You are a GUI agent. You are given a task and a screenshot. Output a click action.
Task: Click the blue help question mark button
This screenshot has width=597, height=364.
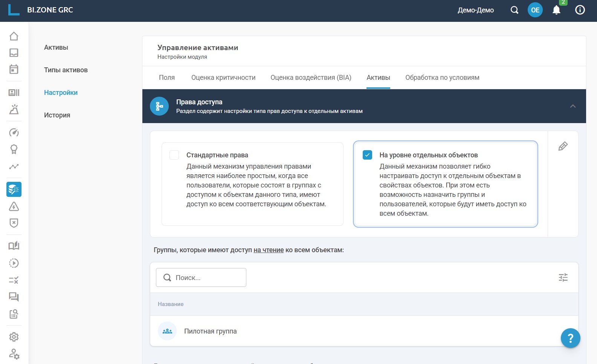click(x=570, y=338)
